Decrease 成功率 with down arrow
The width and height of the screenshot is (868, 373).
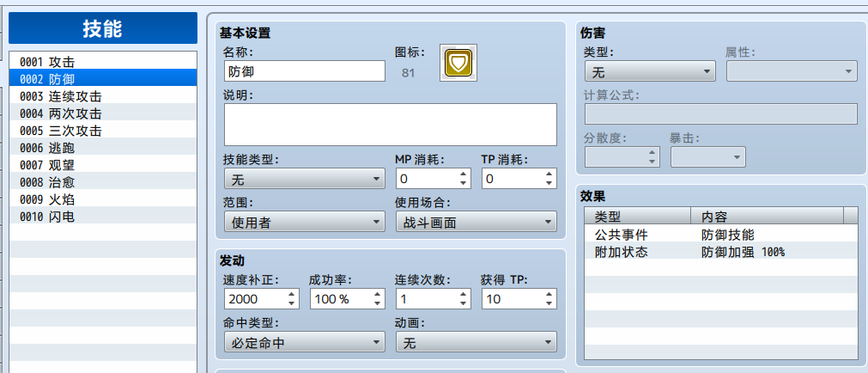point(377,303)
